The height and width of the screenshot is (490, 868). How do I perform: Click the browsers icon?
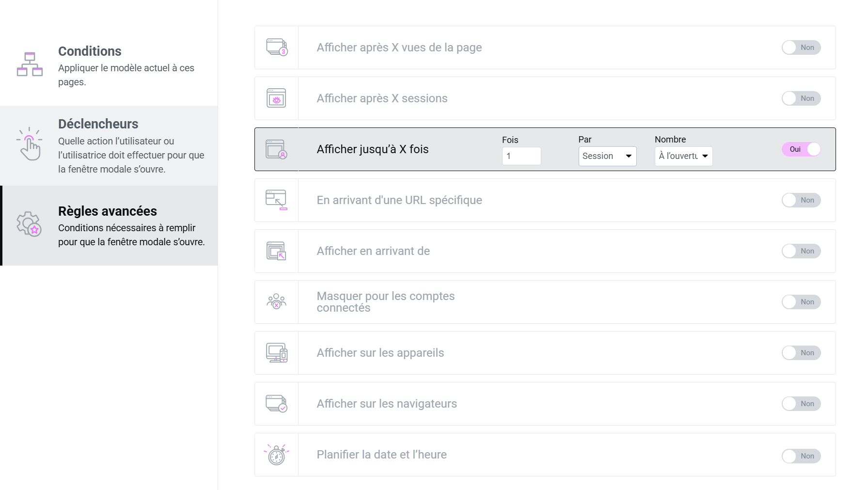point(276,404)
